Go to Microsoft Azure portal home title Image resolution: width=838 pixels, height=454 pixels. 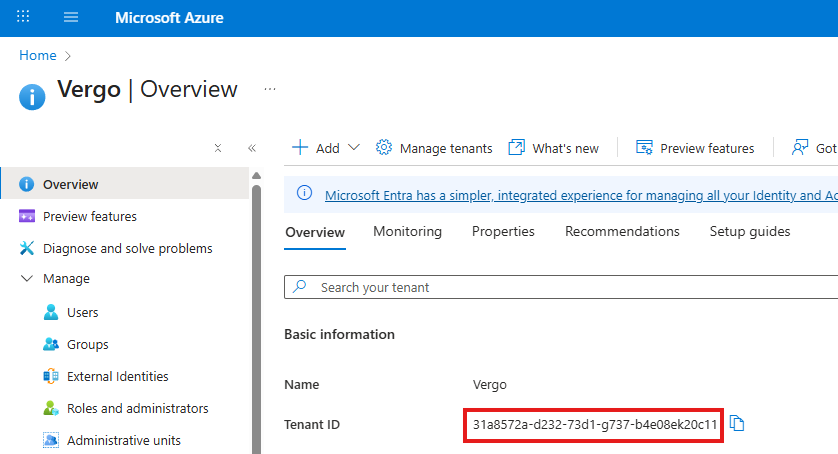pos(169,18)
